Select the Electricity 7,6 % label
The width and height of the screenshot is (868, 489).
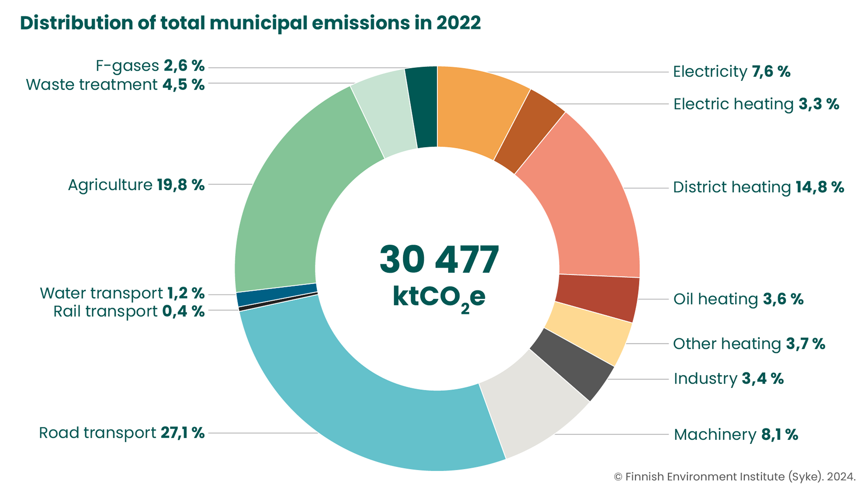point(731,71)
